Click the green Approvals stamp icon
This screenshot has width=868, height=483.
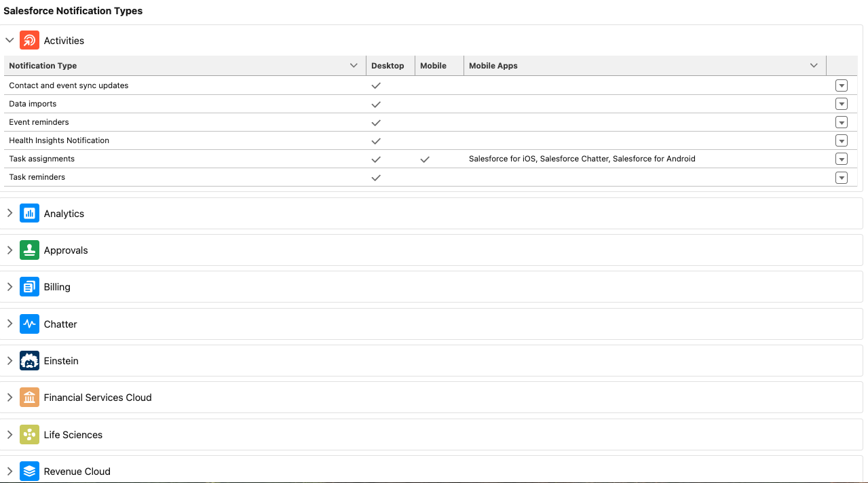coord(29,250)
